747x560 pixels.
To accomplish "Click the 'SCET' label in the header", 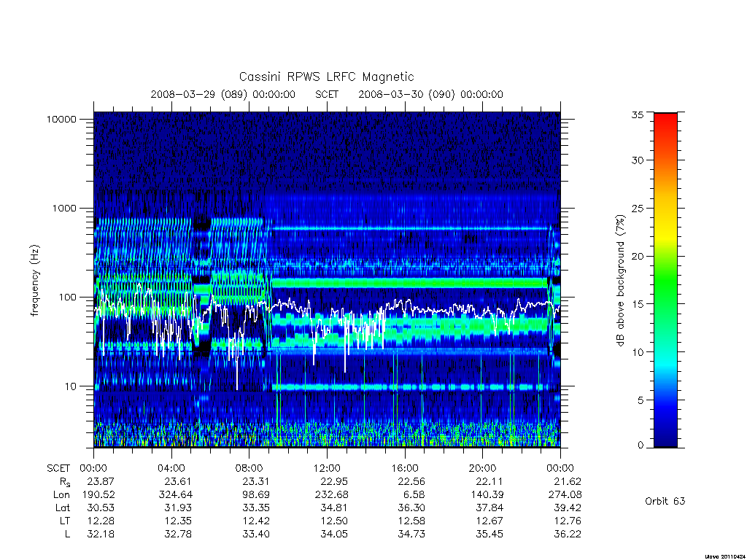I will 327,94.
